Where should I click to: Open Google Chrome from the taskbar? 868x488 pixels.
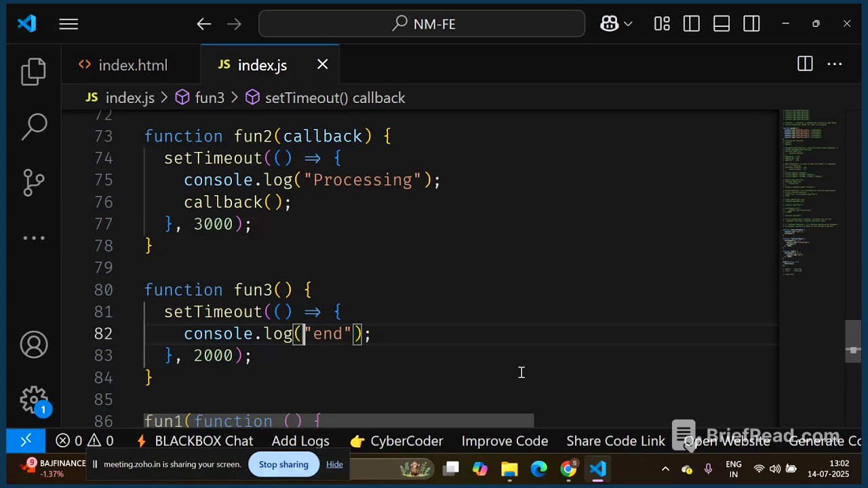point(568,469)
